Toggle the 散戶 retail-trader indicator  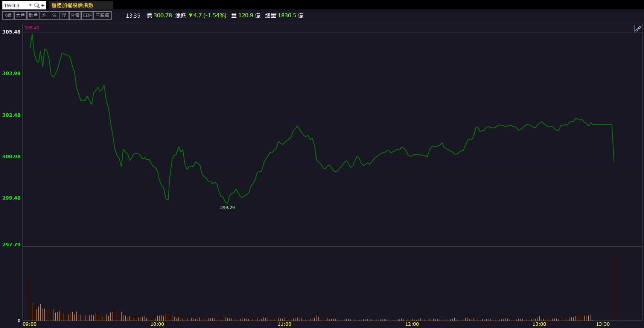33,15
